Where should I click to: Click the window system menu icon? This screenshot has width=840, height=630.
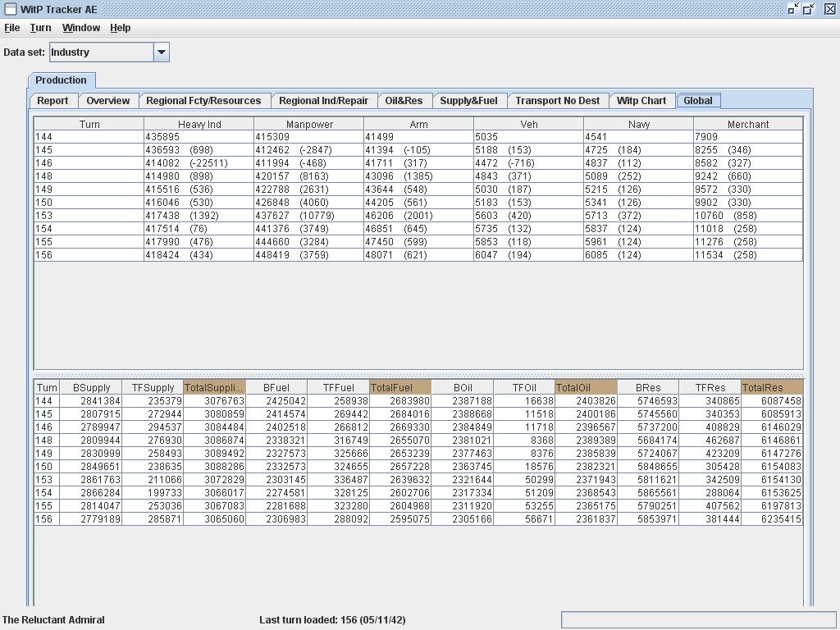[10, 9]
